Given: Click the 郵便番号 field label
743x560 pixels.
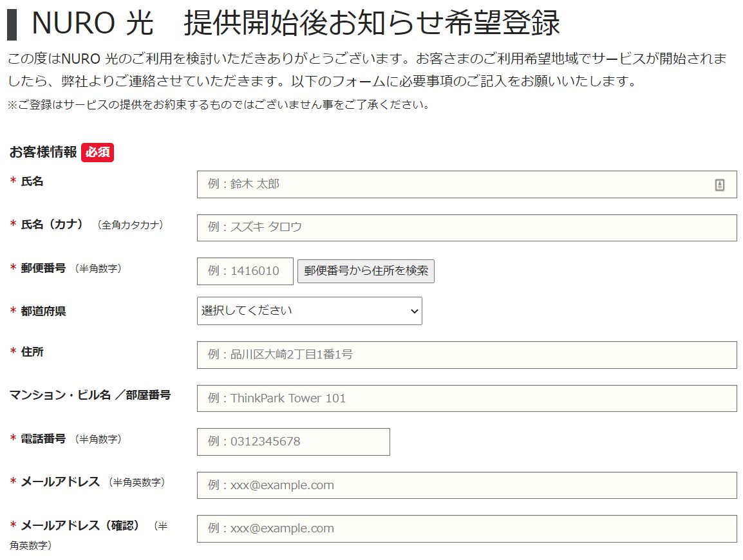Looking at the screenshot, I should tap(43, 268).
